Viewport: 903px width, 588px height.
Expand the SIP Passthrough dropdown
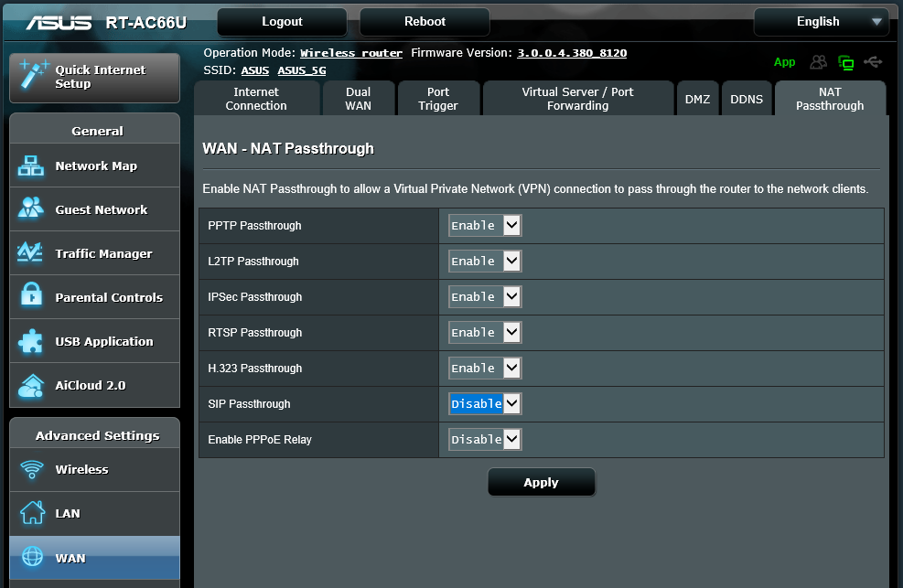point(484,404)
